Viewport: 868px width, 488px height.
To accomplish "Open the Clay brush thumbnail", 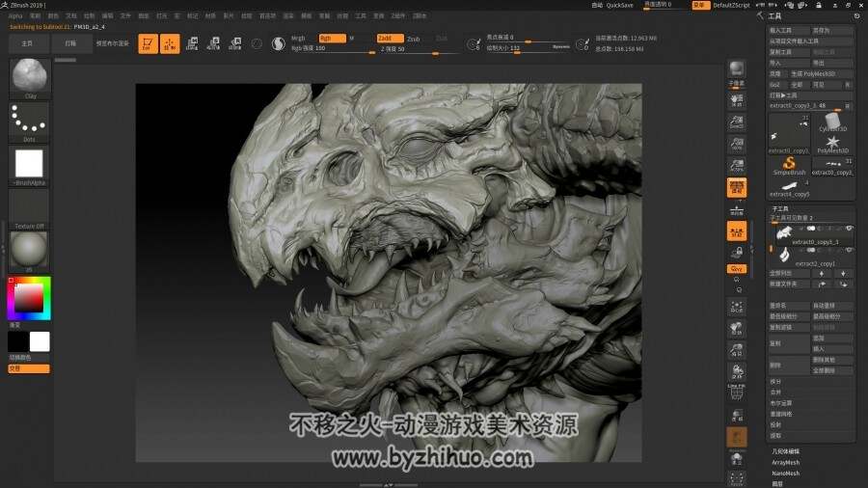I will 30,78.
